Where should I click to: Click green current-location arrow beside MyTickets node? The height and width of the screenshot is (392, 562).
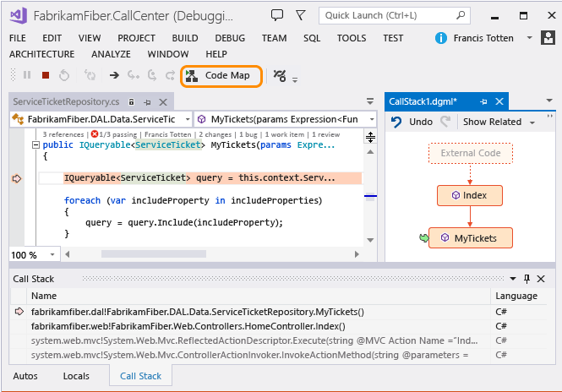423,237
